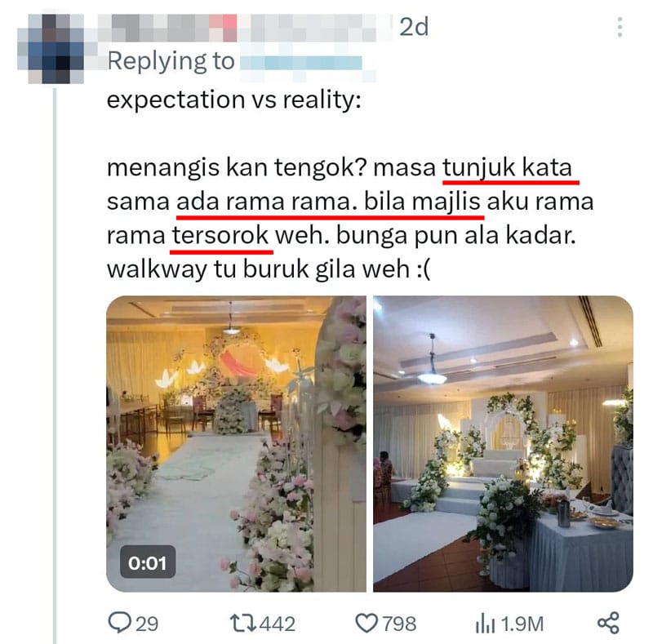Click the 0:01 video duration badge
This screenshot has width=653, height=644.
coord(148,562)
